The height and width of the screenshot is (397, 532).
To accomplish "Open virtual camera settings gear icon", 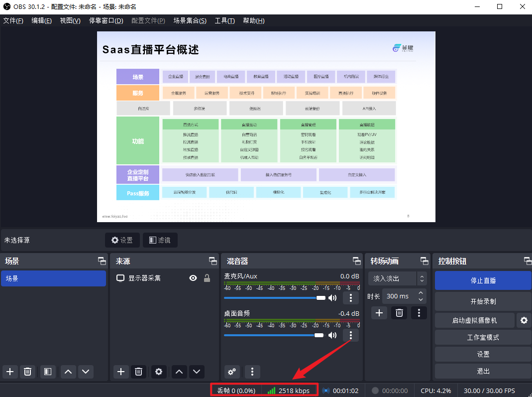I will [x=524, y=320].
